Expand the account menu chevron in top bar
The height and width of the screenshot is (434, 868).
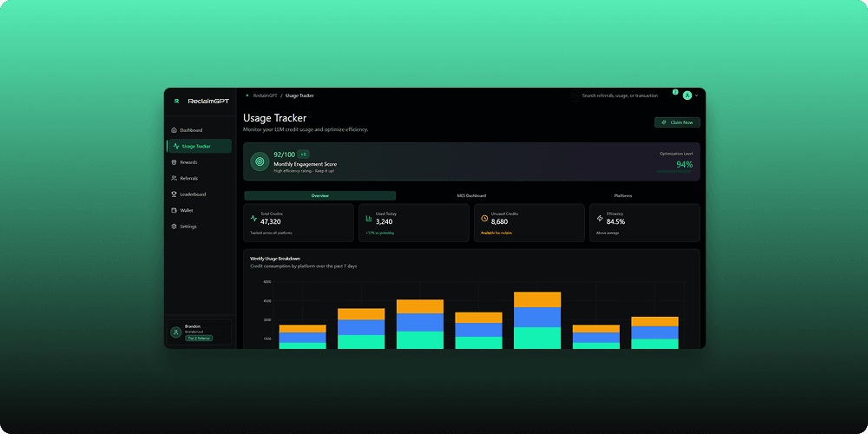coord(696,95)
